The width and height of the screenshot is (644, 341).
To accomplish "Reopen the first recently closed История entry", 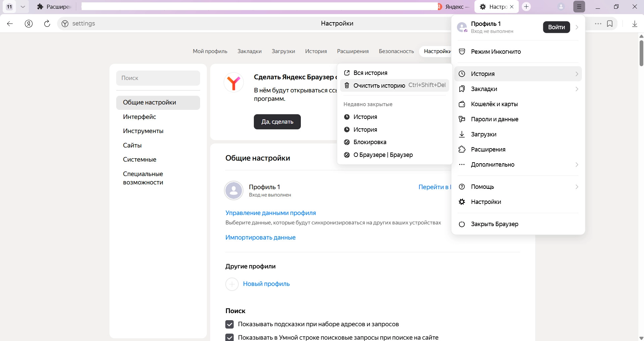I will point(395,117).
